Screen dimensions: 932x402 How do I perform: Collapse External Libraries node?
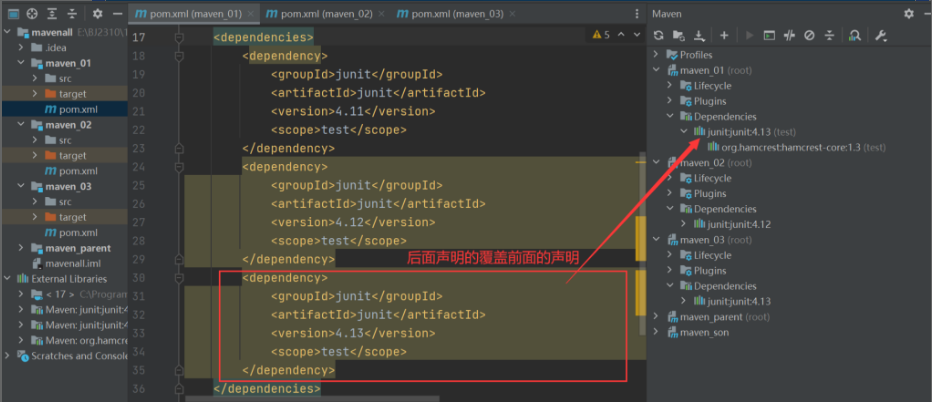7,279
